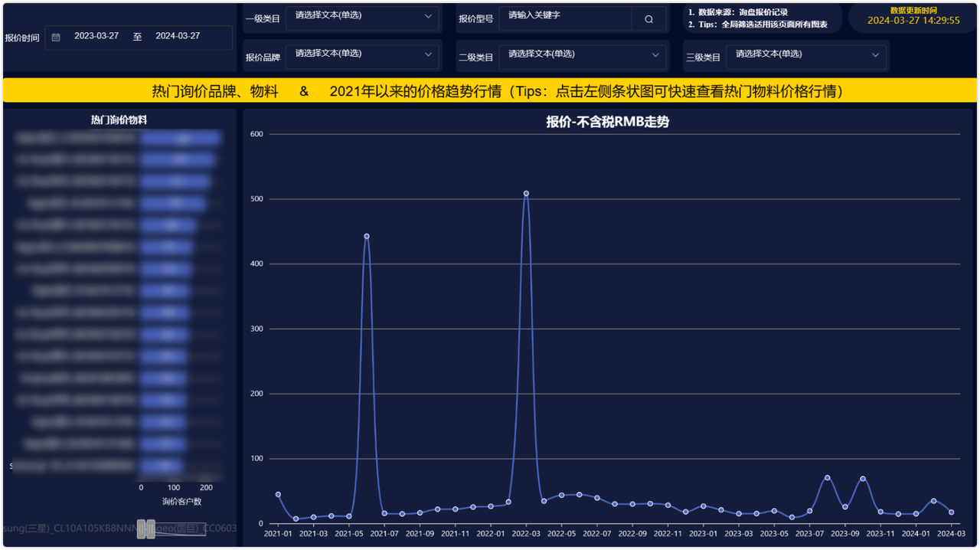Click the zoom slider track right of the handles

pos(184,529)
